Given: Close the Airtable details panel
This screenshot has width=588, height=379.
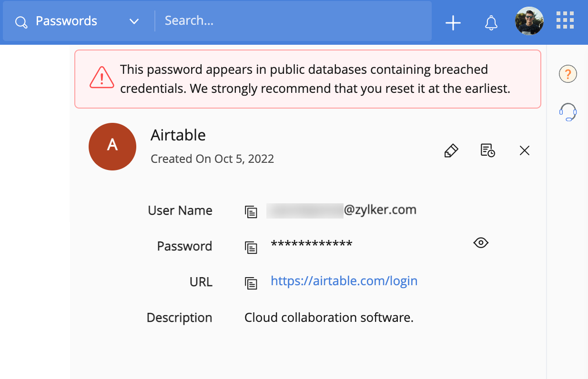Looking at the screenshot, I should point(524,151).
